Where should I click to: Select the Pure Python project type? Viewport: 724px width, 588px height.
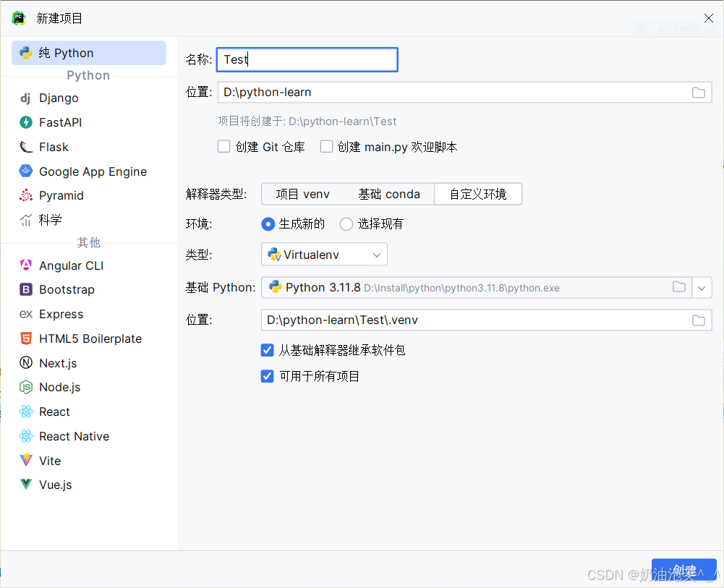(89, 53)
